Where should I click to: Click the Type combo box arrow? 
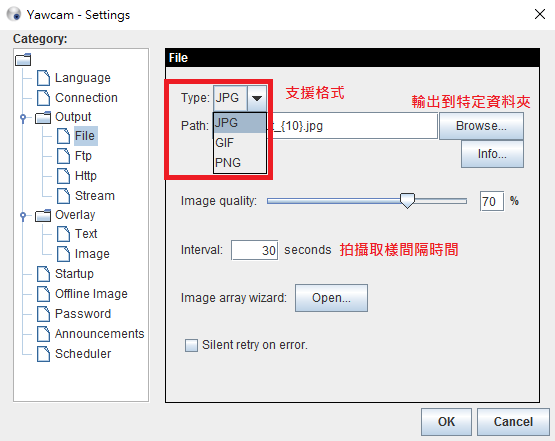(x=257, y=98)
